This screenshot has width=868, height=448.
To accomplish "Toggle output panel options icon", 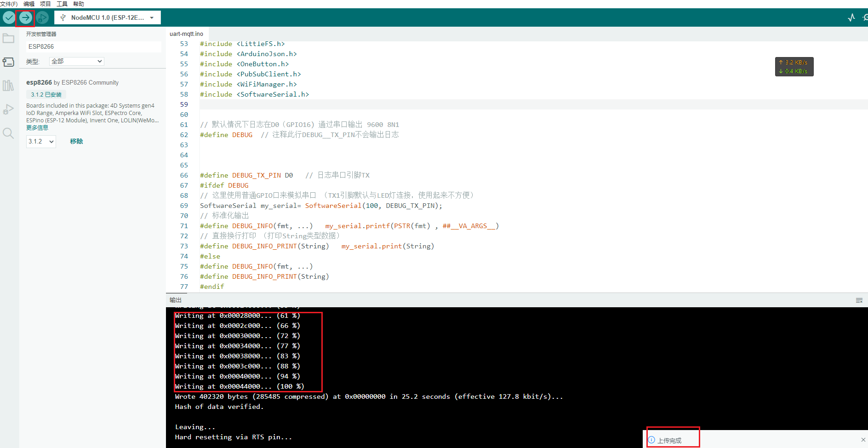I will point(859,300).
